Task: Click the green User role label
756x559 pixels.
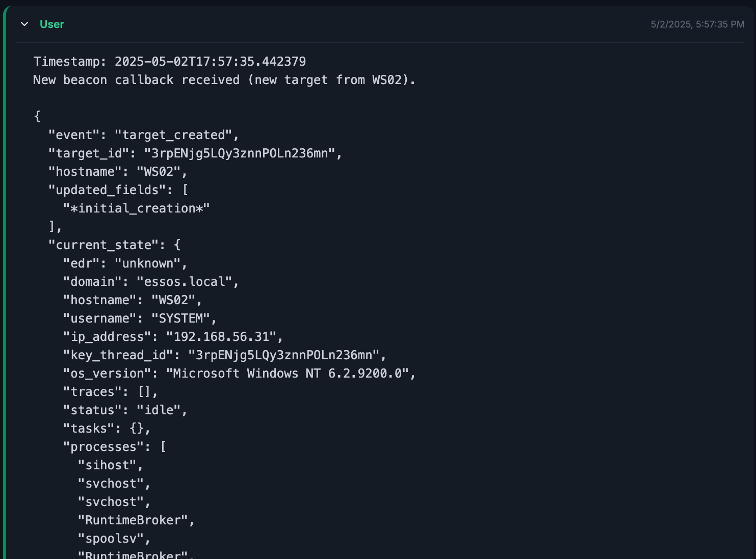Action: pyautogui.click(x=52, y=24)
